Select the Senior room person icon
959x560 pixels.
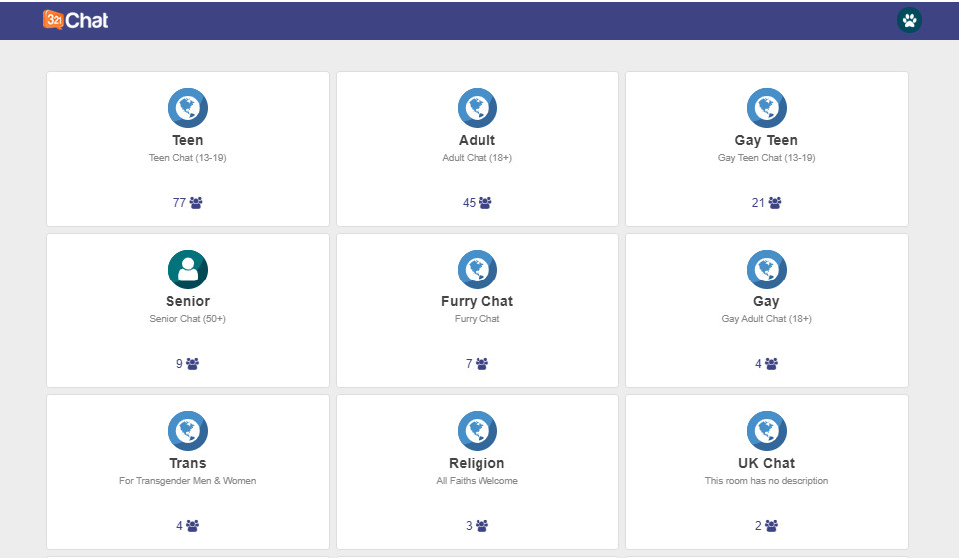[188, 270]
